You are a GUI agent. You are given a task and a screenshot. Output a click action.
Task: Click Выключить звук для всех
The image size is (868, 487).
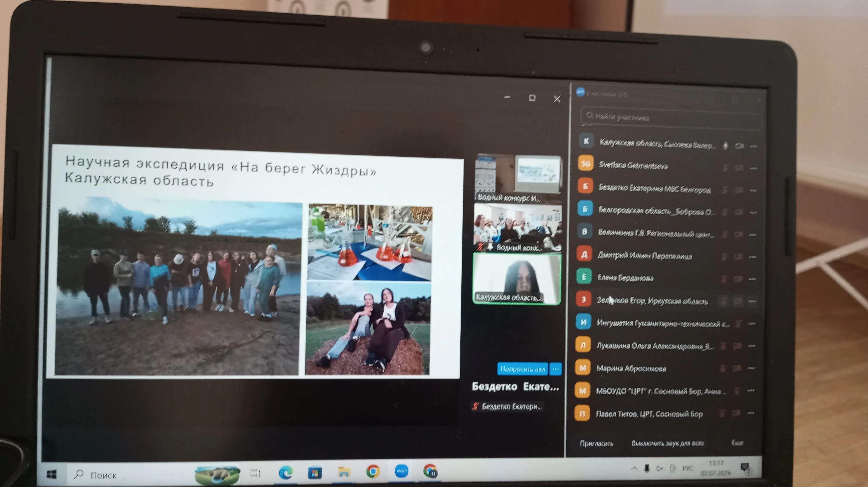point(668,443)
